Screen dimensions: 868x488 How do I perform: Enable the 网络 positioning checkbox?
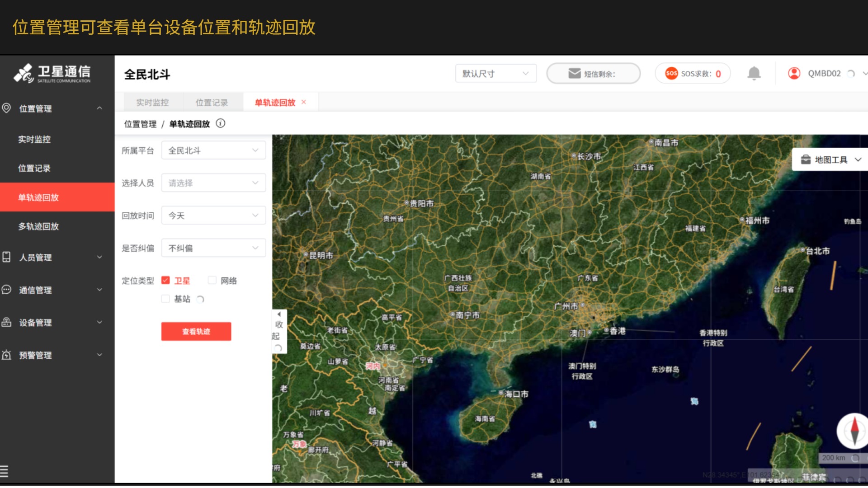[x=212, y=281]
